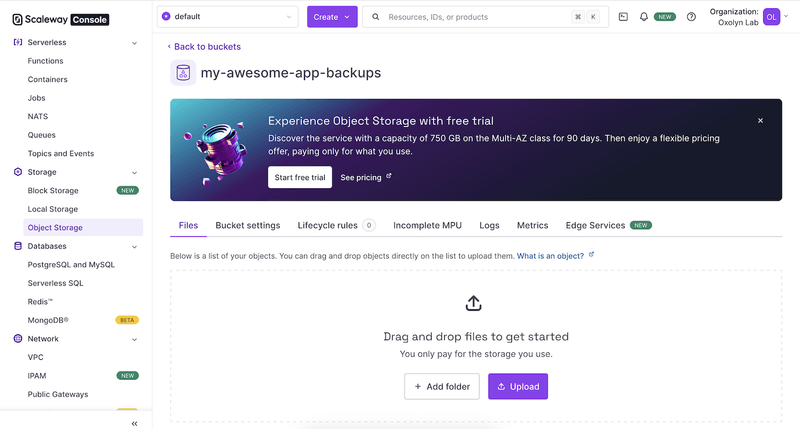Select Object Storage in the sidebar
This screenshot has height=429, width=800.
[83, 228]
